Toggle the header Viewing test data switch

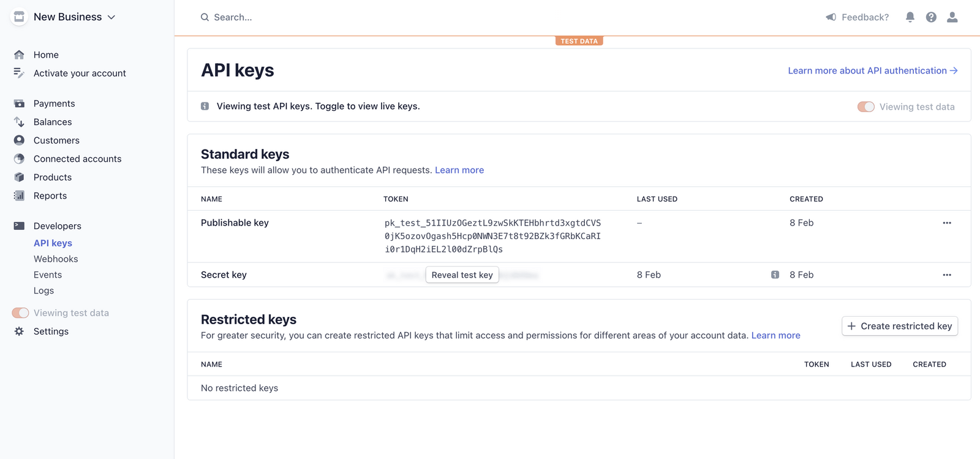point(865,107)
